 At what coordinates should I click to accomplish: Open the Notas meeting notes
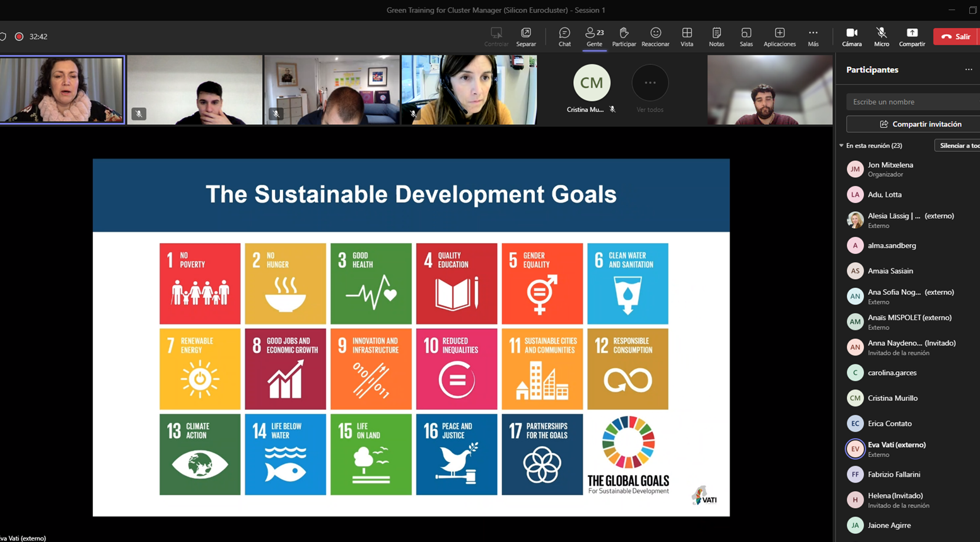coord(716,37)
